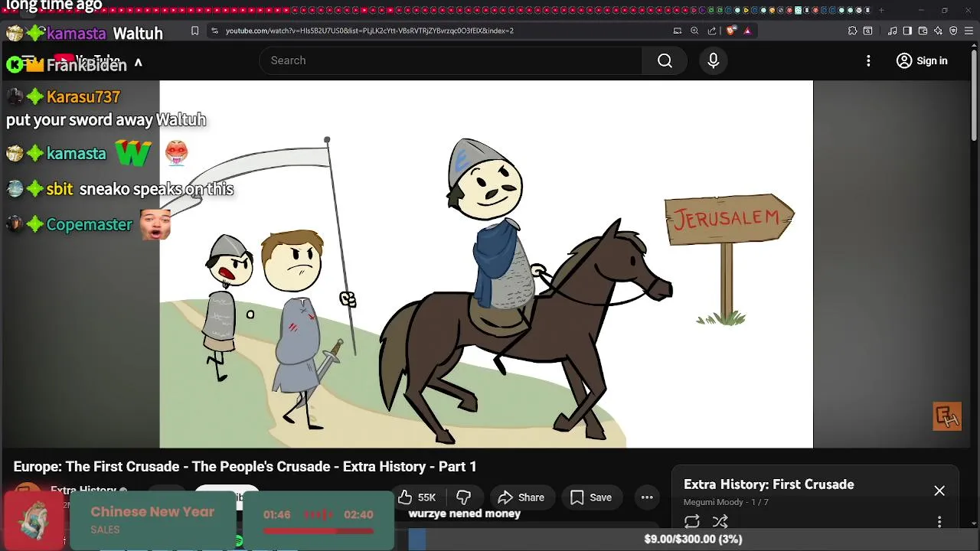The height and width of the screenshot is (551, 980).
Task: Open the Extensions puzzle-piece icon
Action: point(852,31)
